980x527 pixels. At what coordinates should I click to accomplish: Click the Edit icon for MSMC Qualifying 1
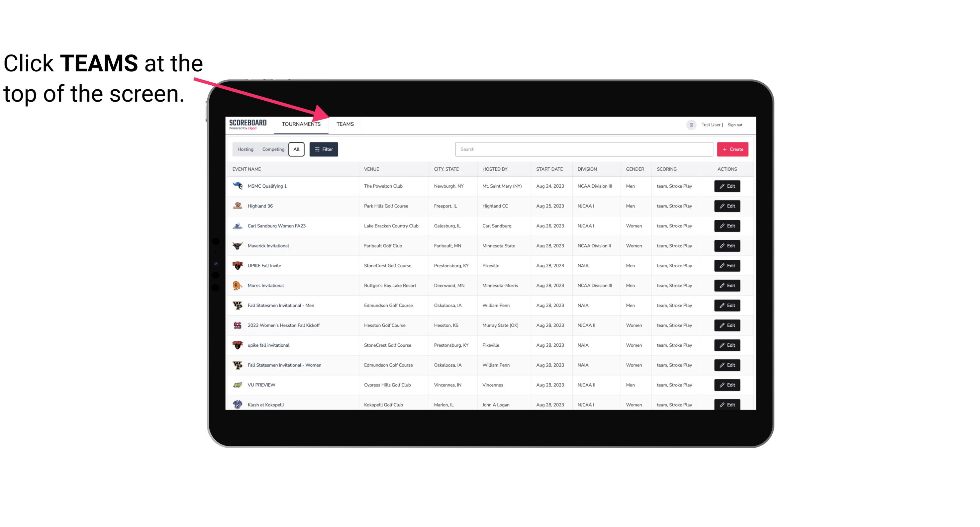[727, 186]
